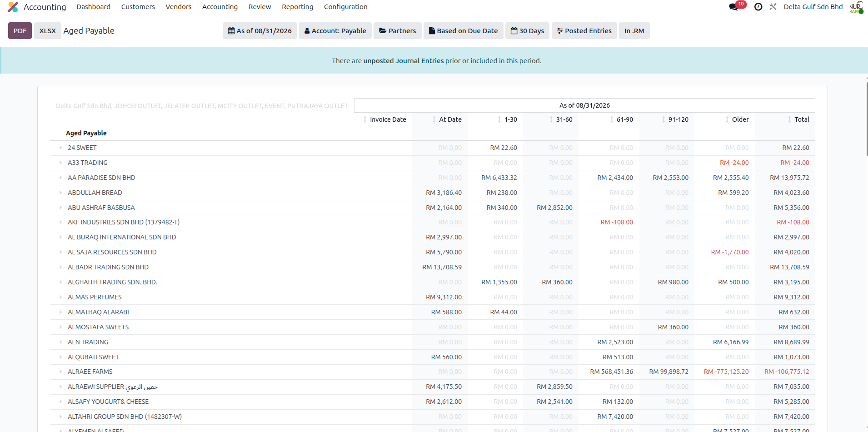Open the debug tools wrench icon

[x=773, y=7]
